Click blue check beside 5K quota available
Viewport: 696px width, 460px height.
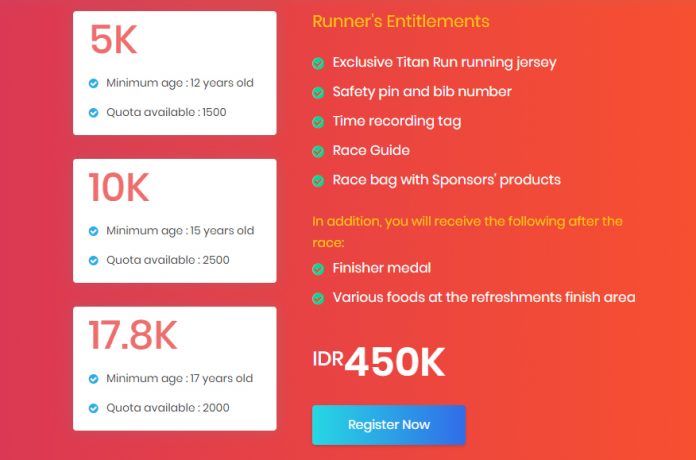click(x=94, y=112)
